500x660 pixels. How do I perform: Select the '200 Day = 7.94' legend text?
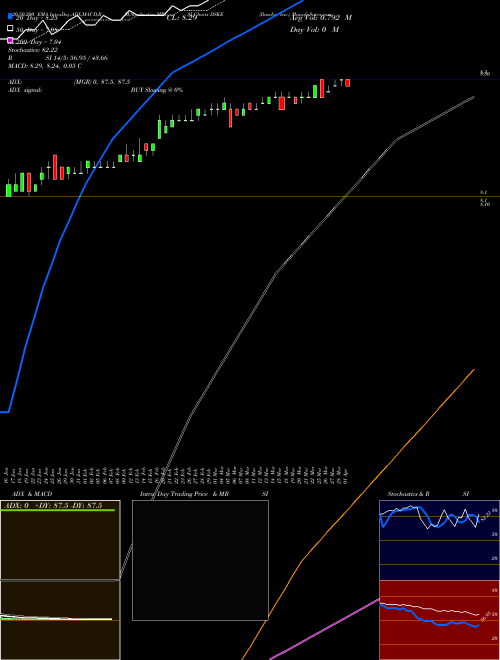[38, 42]
